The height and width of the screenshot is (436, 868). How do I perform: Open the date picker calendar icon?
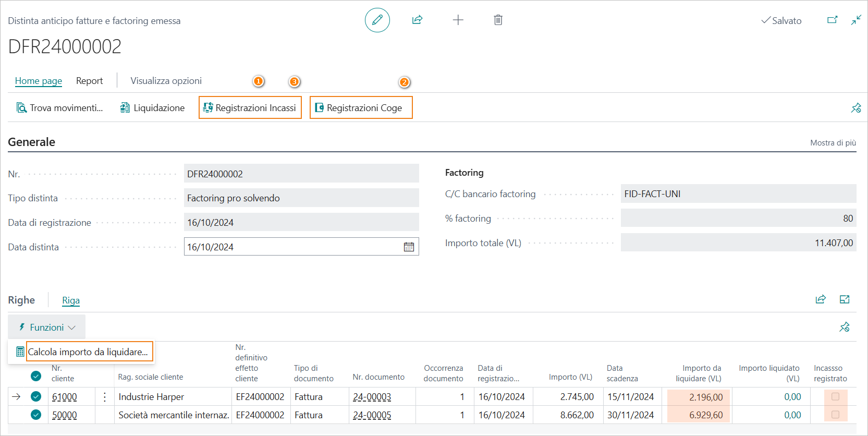coord(409,247)
